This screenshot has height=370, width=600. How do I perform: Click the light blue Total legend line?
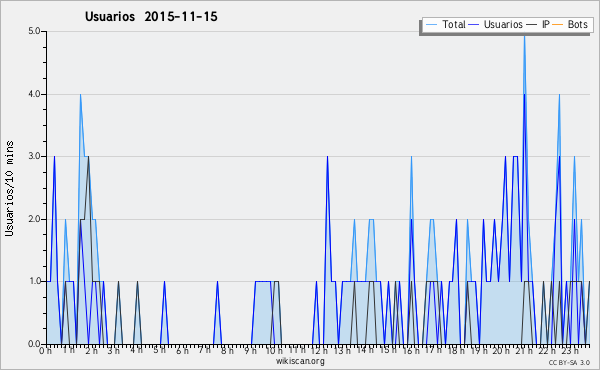[x=431, y=25]
